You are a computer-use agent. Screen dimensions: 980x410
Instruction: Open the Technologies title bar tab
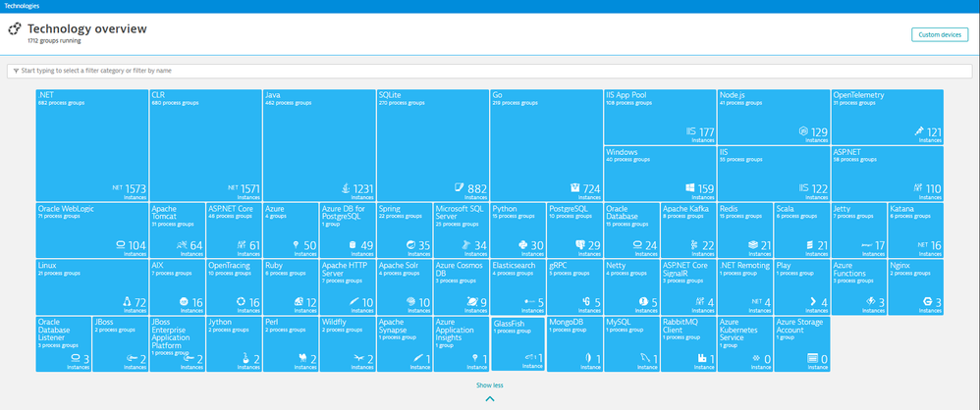click(22, 6)
